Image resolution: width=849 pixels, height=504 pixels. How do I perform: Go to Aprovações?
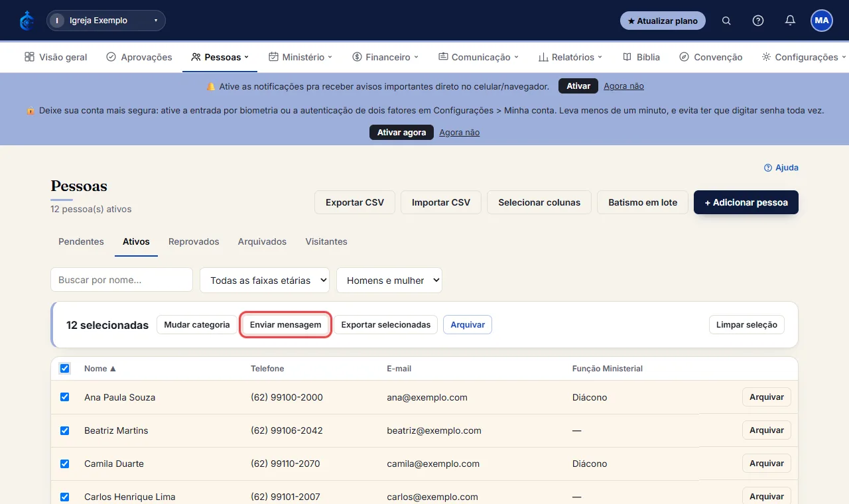[x=139, y=57]
